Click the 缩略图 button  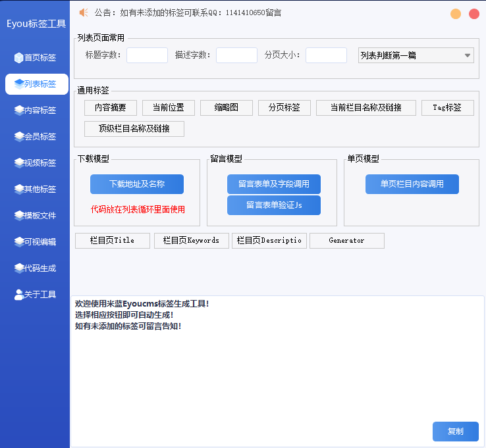tap(227, 108)
